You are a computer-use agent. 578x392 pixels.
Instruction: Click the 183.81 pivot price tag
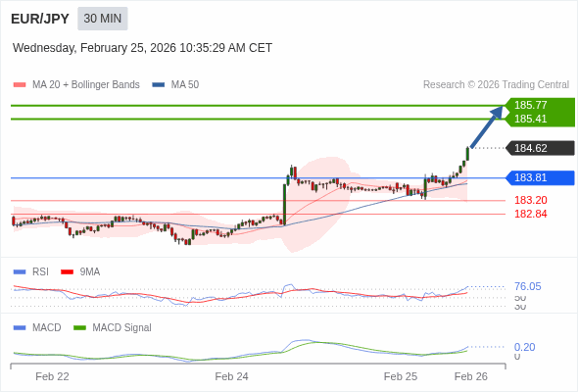click(540, 177)
